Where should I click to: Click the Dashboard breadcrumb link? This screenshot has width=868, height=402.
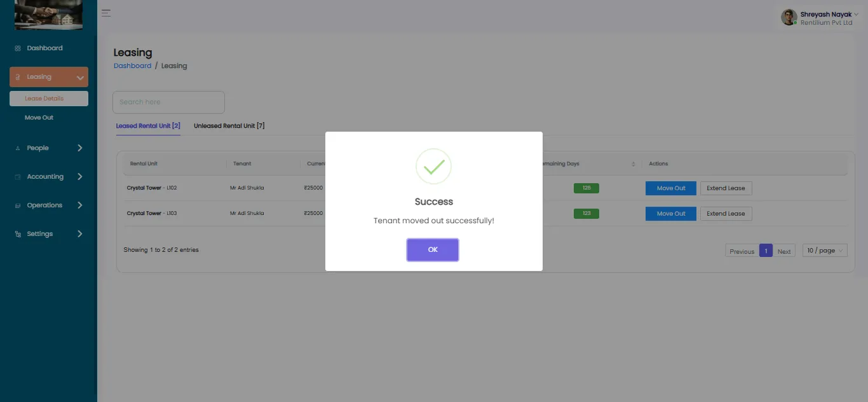coord(132,66)
